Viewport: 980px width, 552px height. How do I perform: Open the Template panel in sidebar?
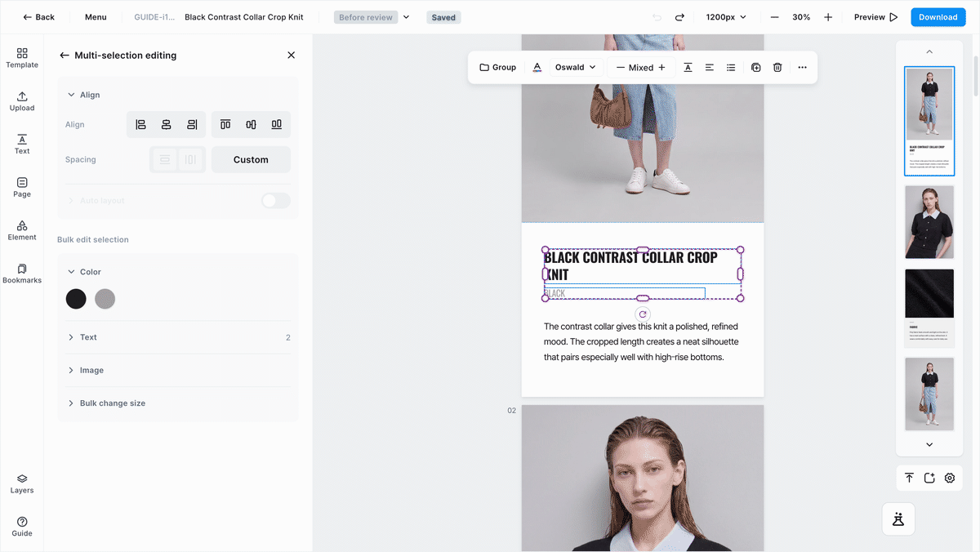coord(22,57)
